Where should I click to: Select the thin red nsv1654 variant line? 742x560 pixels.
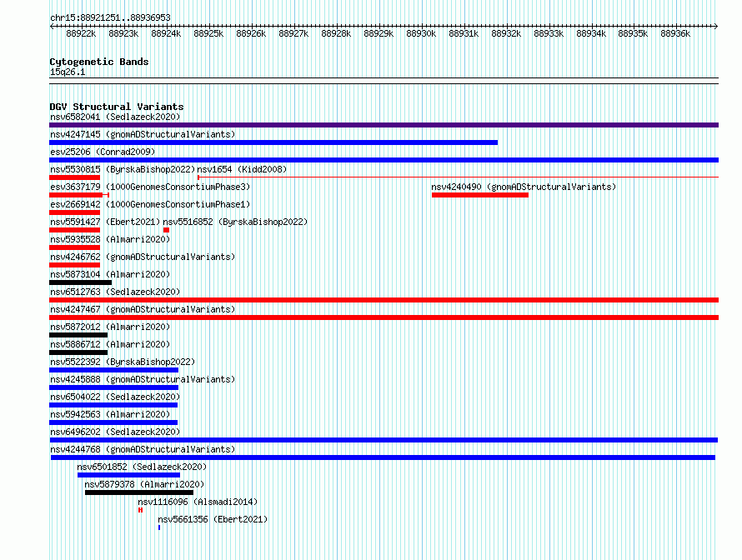click(x=458, y=177)
